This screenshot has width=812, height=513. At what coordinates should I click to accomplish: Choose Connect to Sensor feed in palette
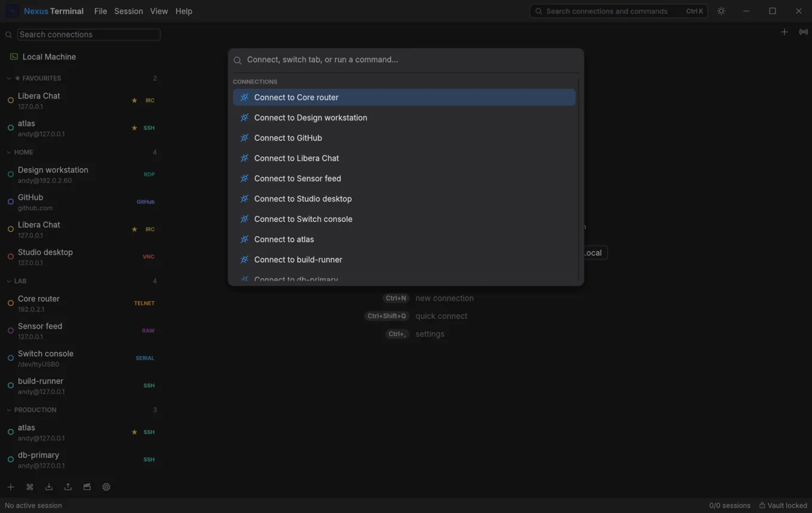pyautogui.click(x=404, y=178)
